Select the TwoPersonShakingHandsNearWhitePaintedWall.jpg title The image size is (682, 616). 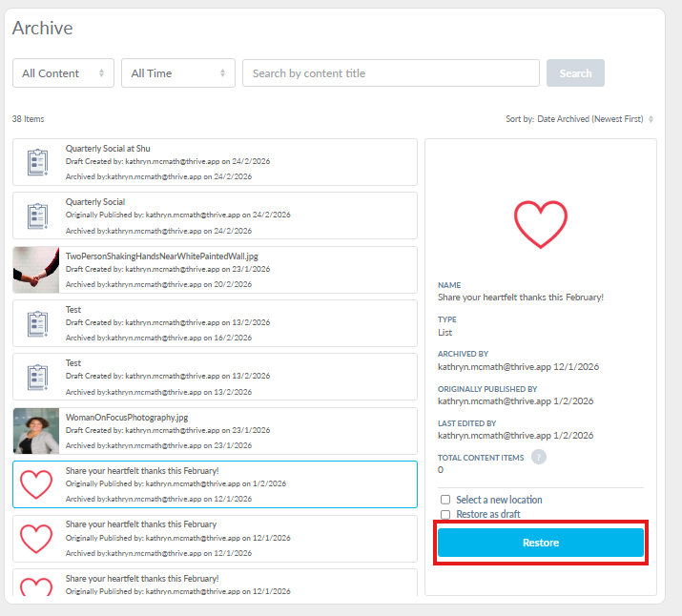161,257
